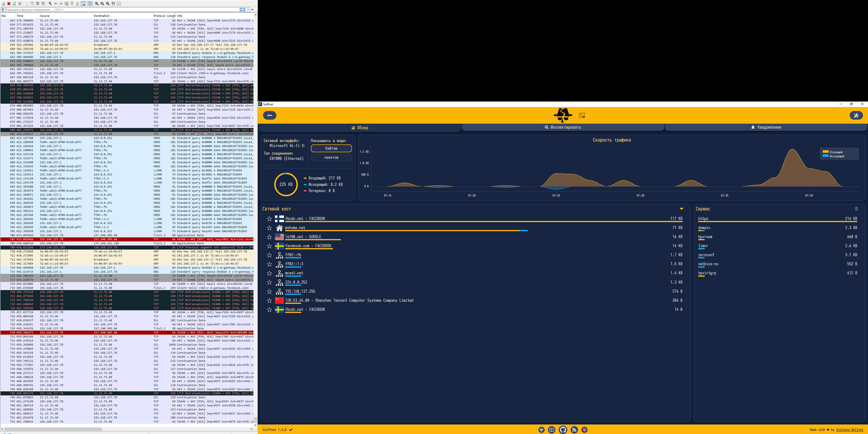Open the Wireshark filter history dropdown
The image size is (868, 434).
click(248, 9)
